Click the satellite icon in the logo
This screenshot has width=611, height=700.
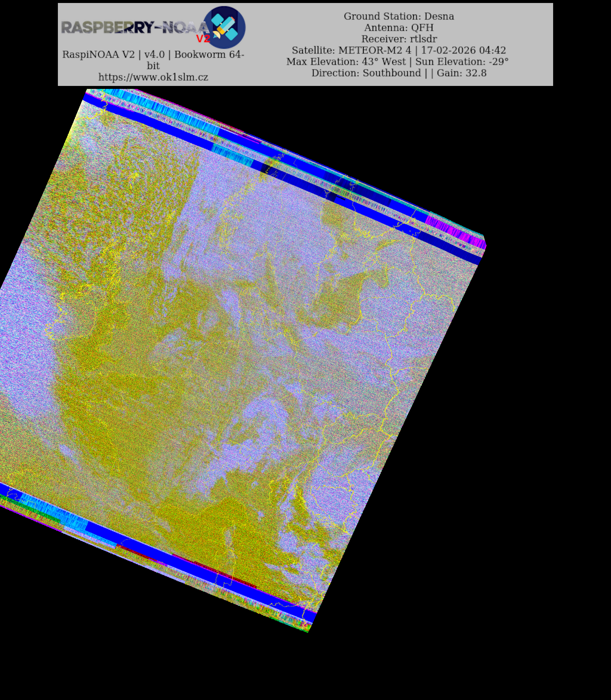click(x=224, y=27)
